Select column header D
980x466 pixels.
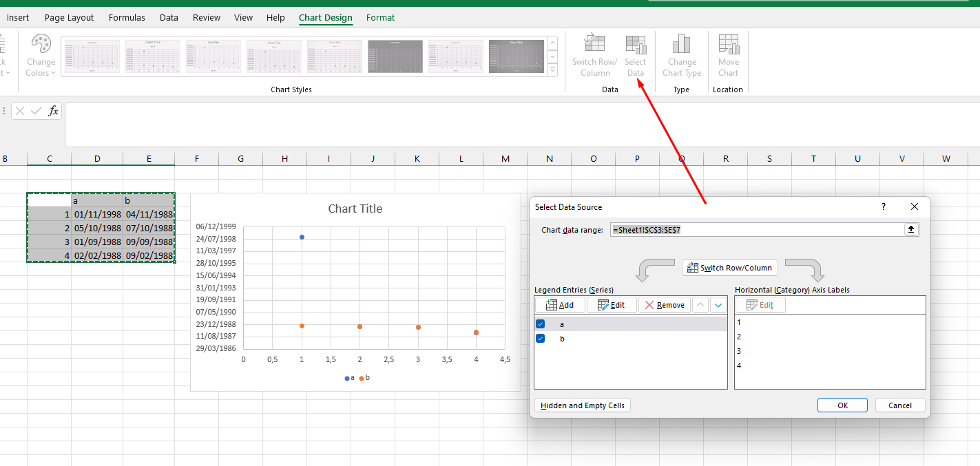pos(97,159)
